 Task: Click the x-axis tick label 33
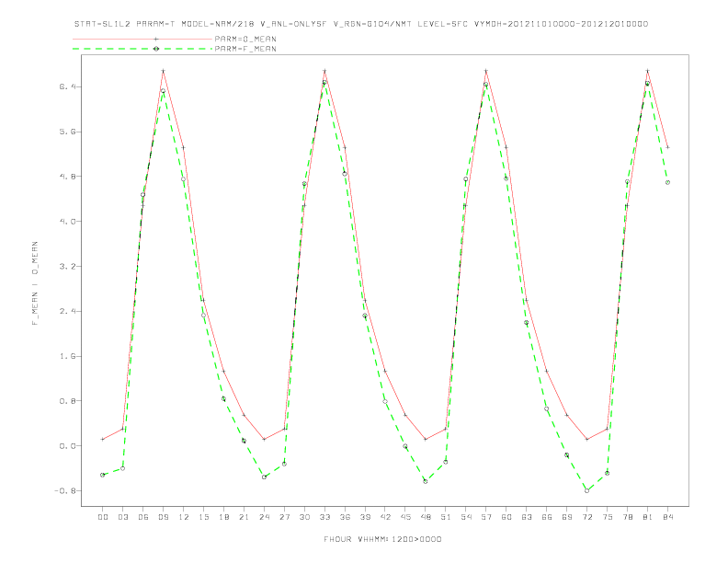(x=324, y=517)
